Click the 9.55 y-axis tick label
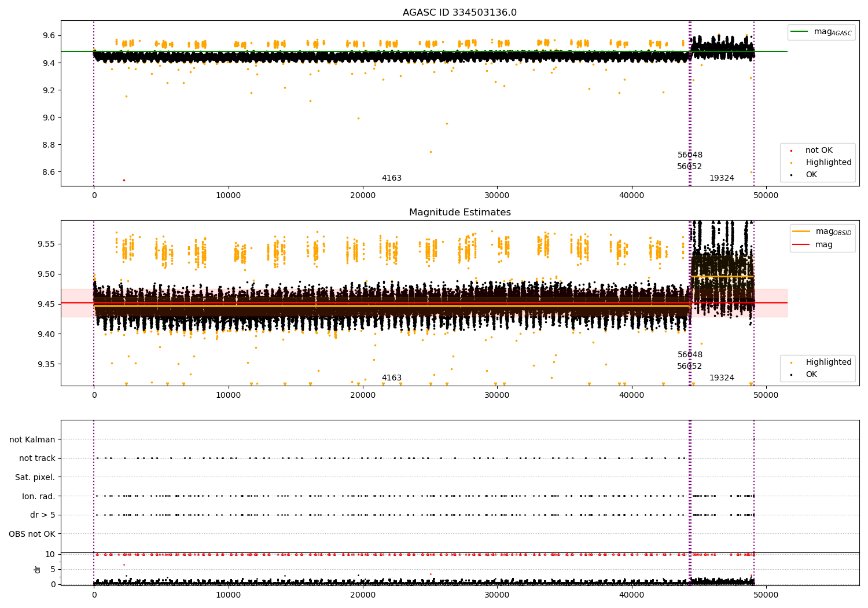 [x=46, y=244]
